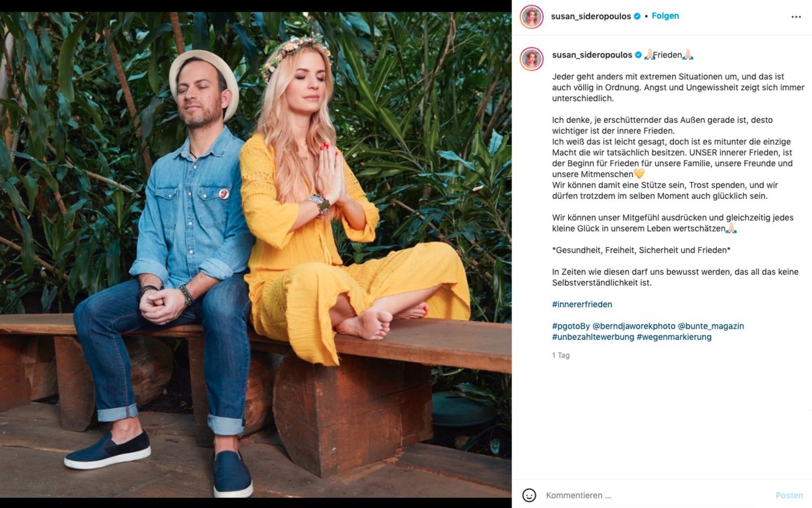Screen dimensions: 812x508
Task: Open the @berndjaworekphoto profile link
Action: coord(633,326)
